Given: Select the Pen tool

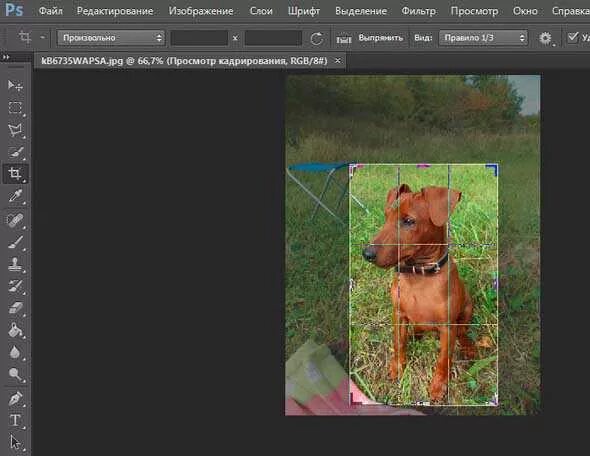Looking at the screenshot, I should click(15, 398).
